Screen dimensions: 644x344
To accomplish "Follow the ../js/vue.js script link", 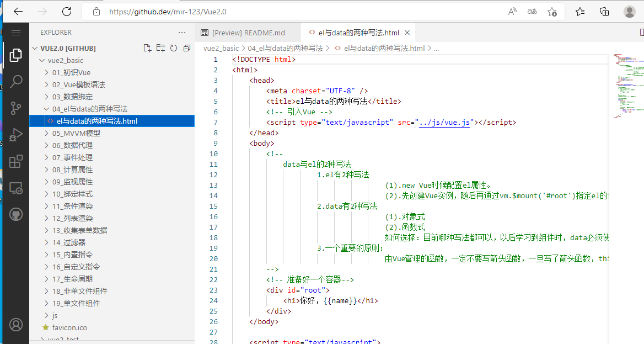I will pyautogui.click(x=444, y=122).
